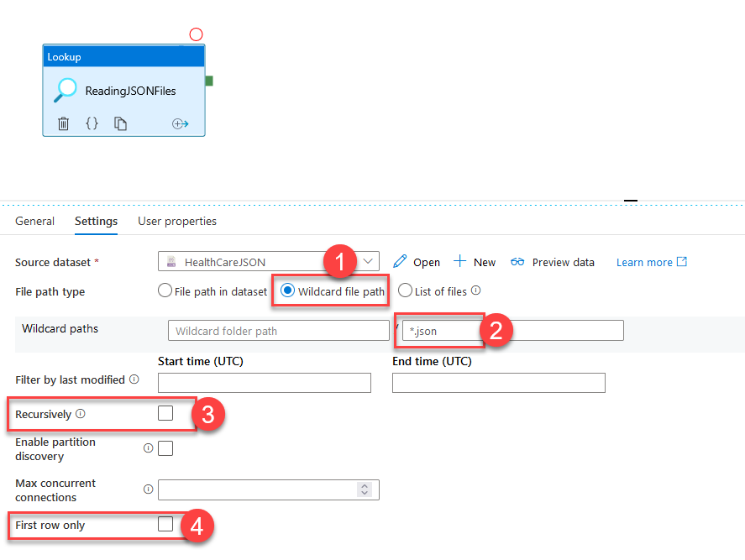Open the Learn more link
Viewport: 745px width, 560px height.
tap(651, 262)
